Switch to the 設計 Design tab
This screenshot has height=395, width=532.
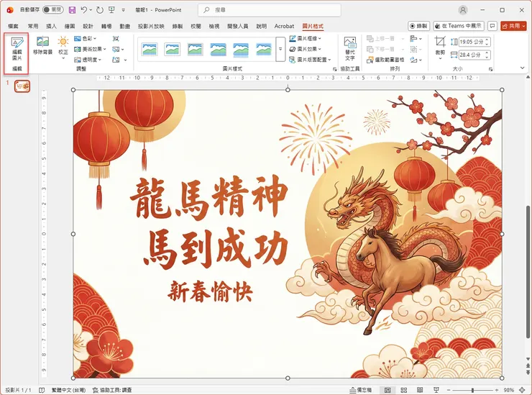(88, 26)
